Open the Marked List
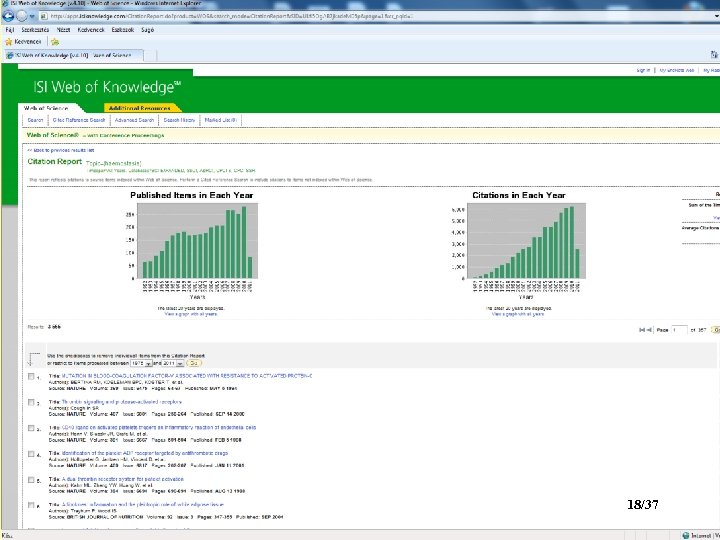The image size is (720, 540). coord(220,120)
